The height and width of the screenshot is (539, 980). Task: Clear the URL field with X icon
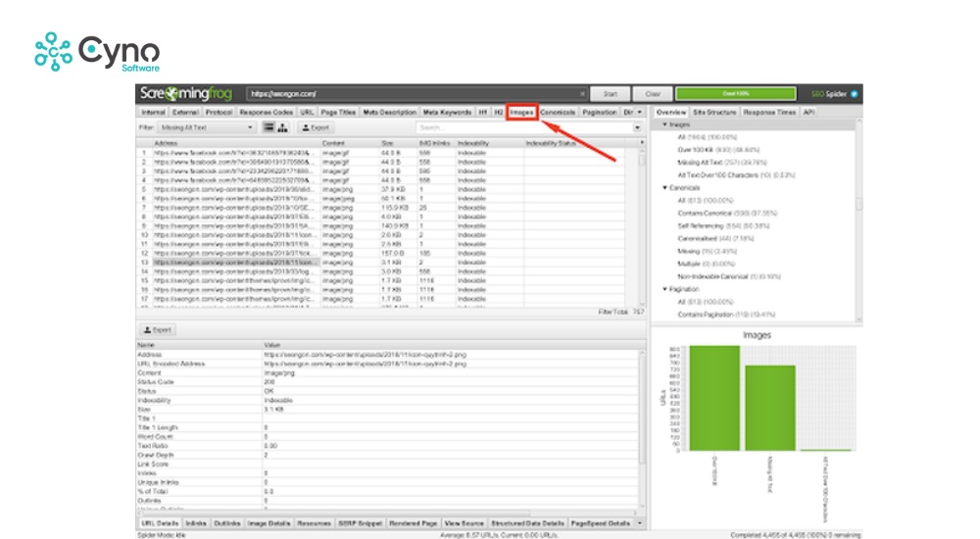tap(582, 94)
